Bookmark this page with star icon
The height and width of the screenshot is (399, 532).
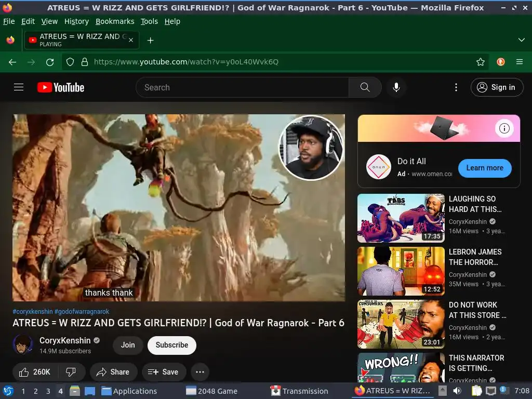pos(481,62)
